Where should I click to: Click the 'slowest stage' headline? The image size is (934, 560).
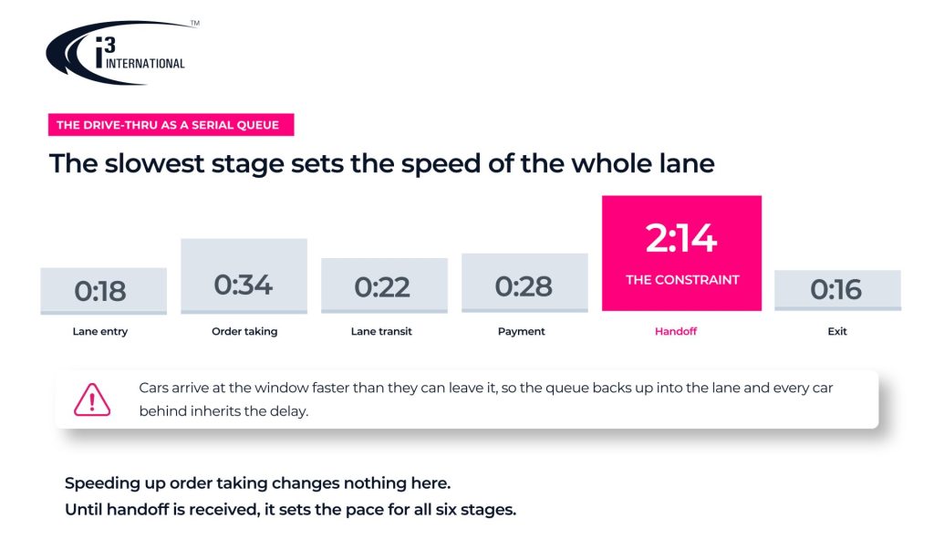(382, 163)
